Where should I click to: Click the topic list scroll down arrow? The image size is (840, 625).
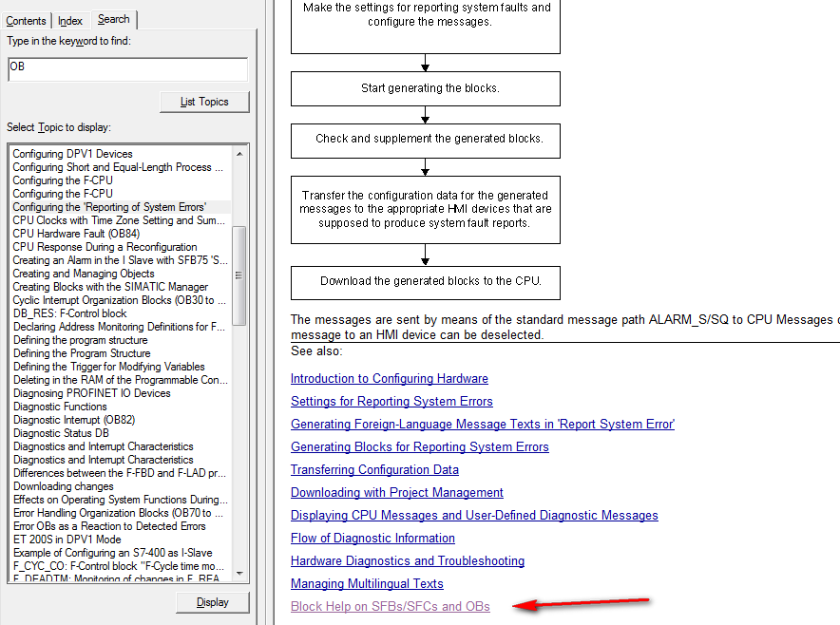tap(239, 574)
